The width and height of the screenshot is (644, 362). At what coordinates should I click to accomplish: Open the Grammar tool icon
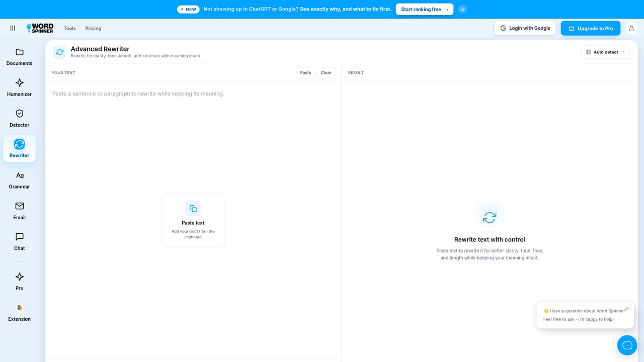click(20, 175)
